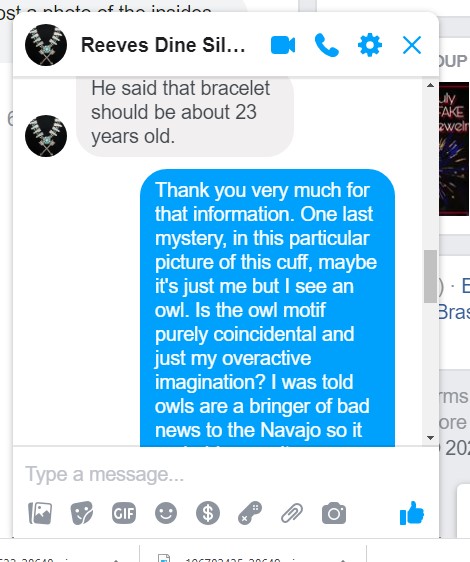The width and height of the screenshot is (470, 562).
Task: Open the sticker picker
Action: [x=82, y=513]
